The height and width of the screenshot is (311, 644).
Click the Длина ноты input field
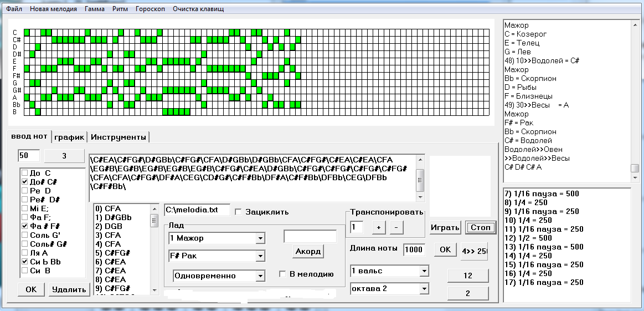pyautogui.click(x=414, y=249)
